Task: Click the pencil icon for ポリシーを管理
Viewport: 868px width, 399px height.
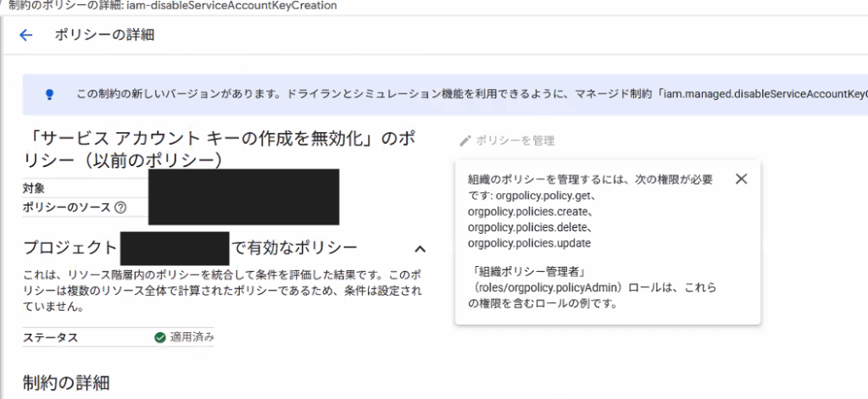Action: point(464,141)
